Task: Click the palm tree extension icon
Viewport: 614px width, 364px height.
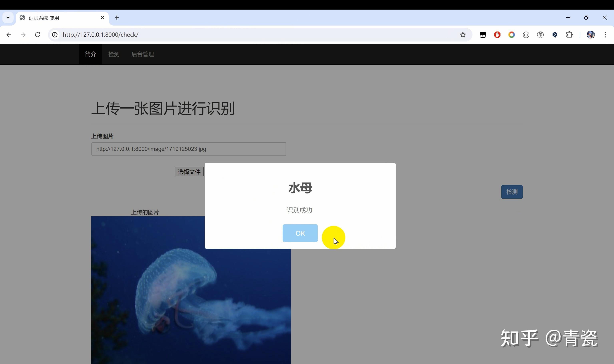Action: point(541,35)
